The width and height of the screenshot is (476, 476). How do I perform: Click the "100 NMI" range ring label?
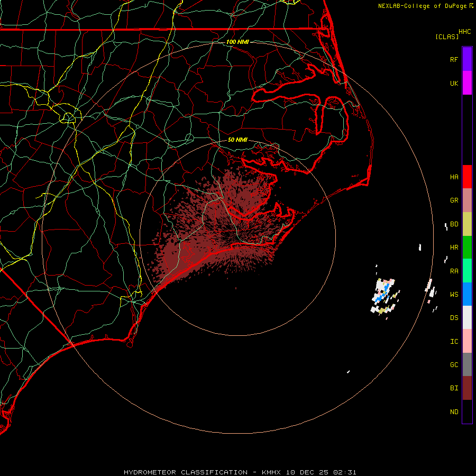pyautogui.click(x=237, y=42)
